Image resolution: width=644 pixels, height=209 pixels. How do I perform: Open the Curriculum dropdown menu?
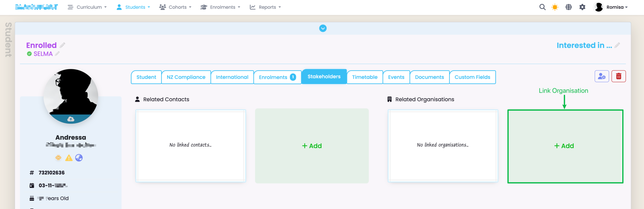click(87, 7)
